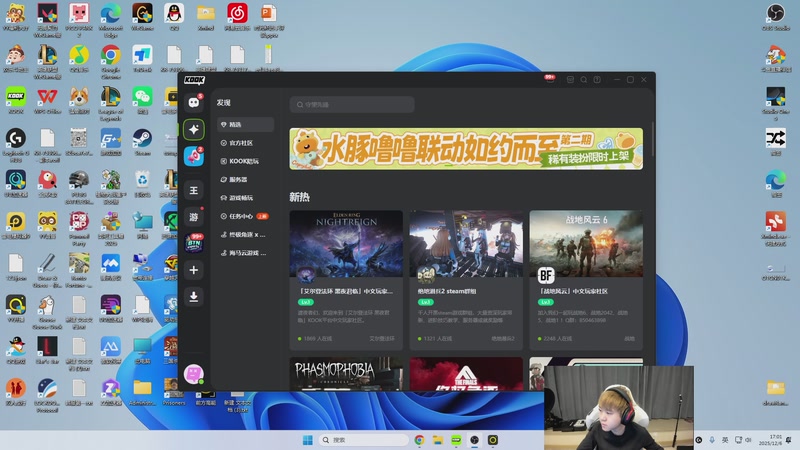Select 官方社区 in the Discover menu
This screenshot has height=450, width=800.
245,143
